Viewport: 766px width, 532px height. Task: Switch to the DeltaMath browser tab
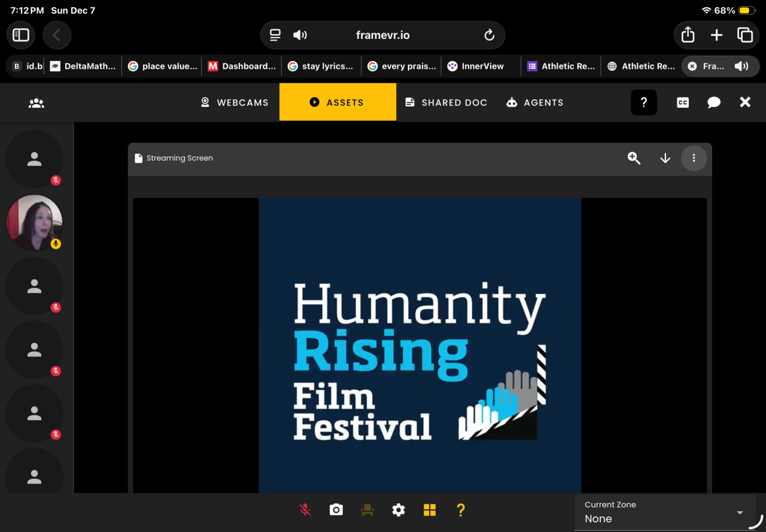pos(83,66)
